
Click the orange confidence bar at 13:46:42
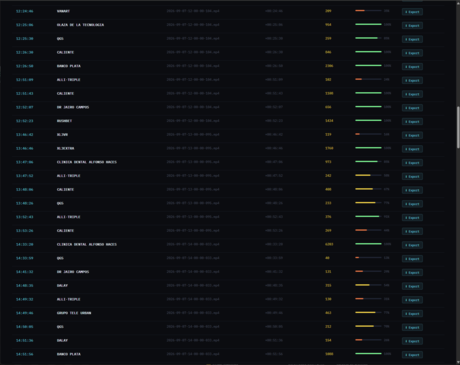[x=368, y=134]
